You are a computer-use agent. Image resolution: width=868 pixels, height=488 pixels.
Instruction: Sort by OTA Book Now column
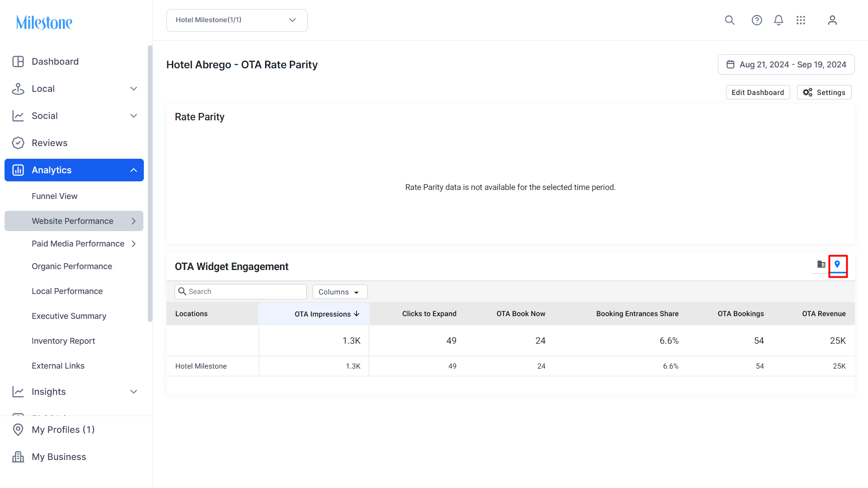coord(521,314)
